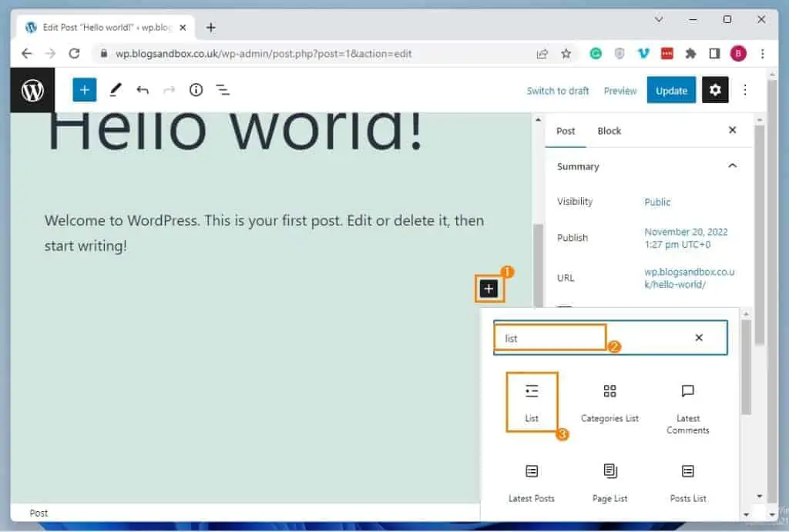Insert the Latest Comments block
Viewport: 789px width, 532px height.
[x=688, y=408]
